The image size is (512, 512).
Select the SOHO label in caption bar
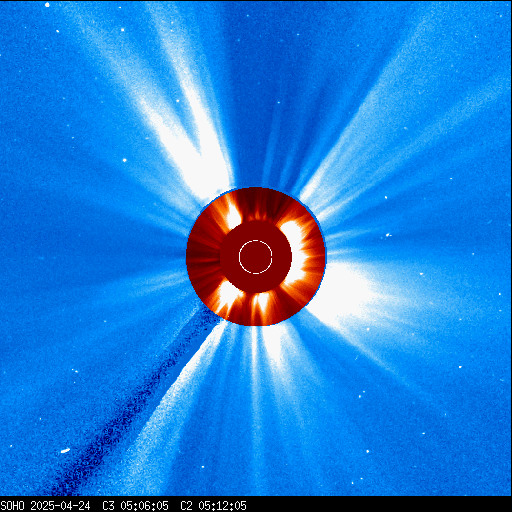12,506
